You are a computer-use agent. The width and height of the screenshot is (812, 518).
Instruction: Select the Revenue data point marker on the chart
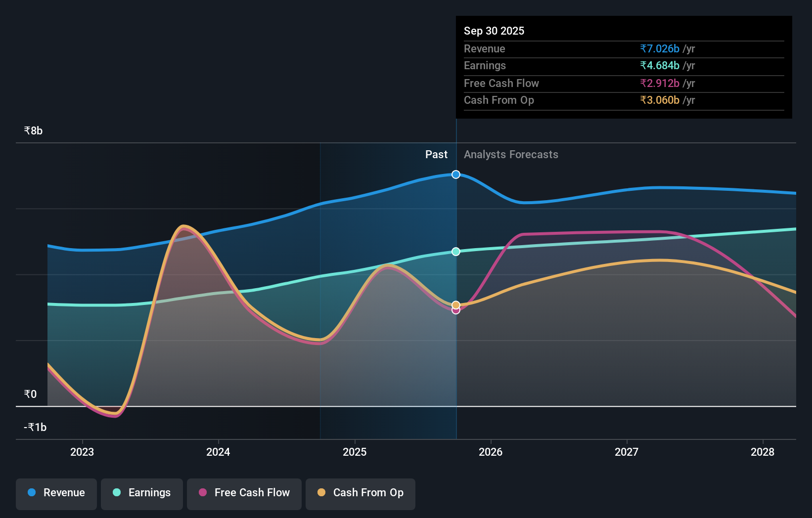pos(455,174)
